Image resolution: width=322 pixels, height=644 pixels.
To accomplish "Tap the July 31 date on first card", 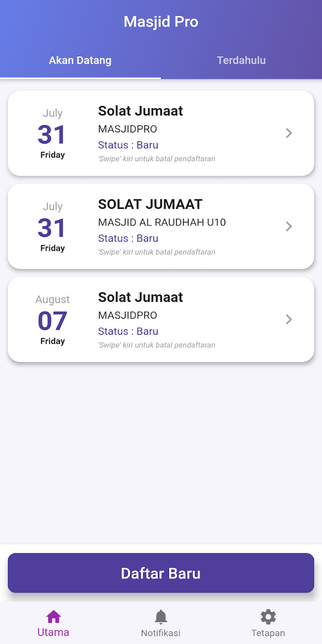I will click(x=52, y=134).
